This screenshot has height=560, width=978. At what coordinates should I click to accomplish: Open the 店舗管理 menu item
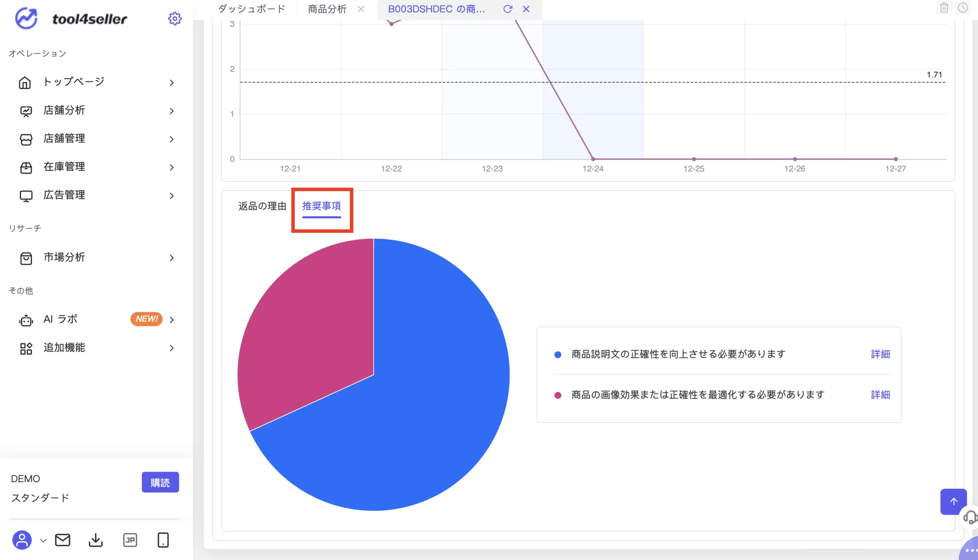64,138
